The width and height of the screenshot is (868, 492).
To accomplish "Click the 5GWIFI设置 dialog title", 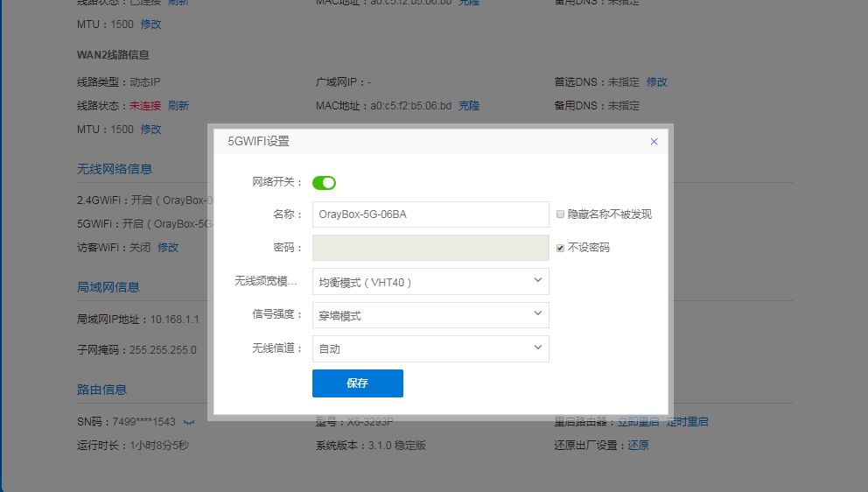I will [258, 141].
